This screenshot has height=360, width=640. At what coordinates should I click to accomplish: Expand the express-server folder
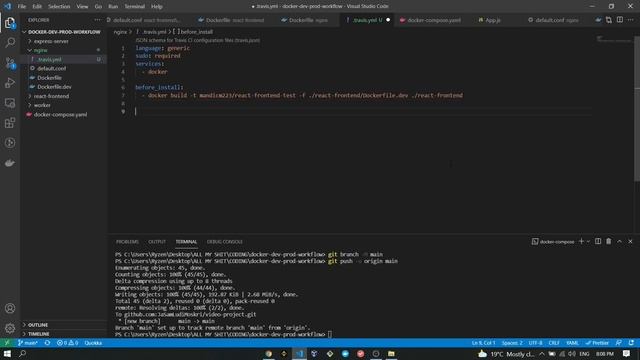(x=51, y=41)
